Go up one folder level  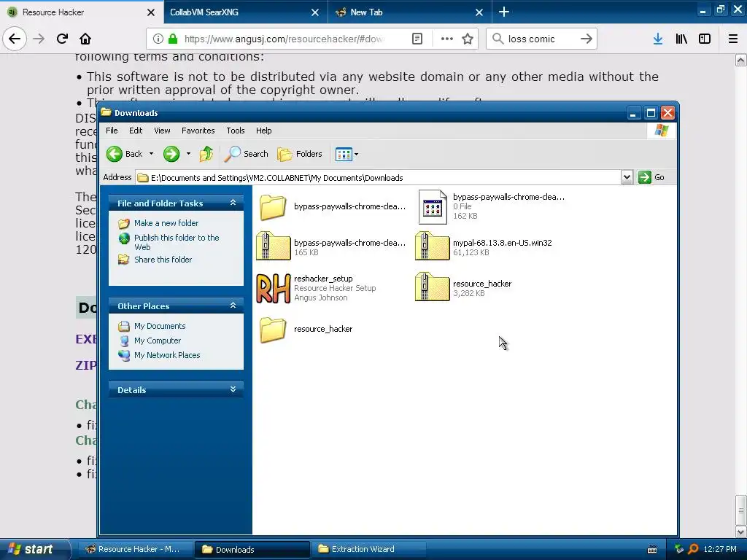(x=206, y=154)
